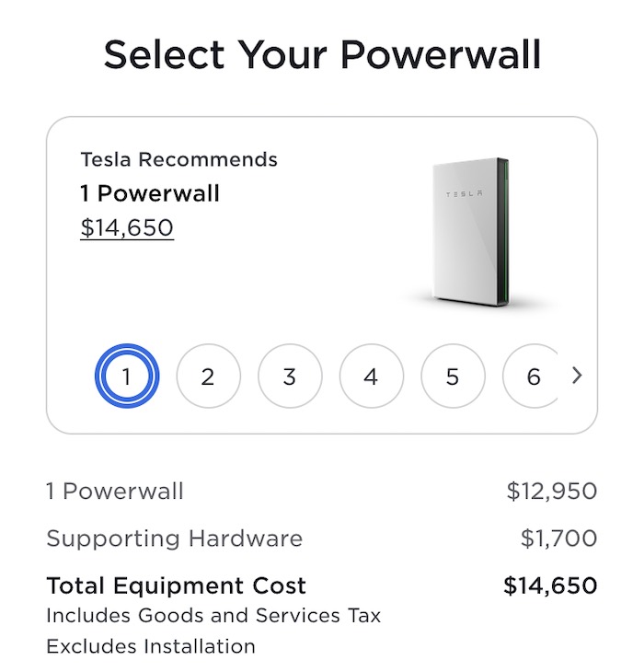Click Includes Goods and Services Tax note
Viewport: 644px width, 672px height.
(213, 616)
